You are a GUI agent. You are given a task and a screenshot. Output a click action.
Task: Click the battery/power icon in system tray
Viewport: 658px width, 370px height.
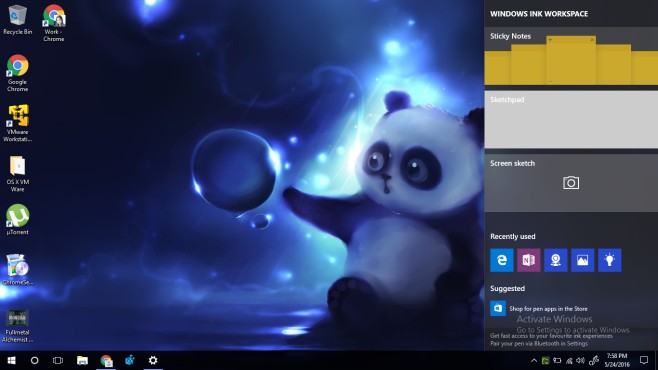[557, 360]
